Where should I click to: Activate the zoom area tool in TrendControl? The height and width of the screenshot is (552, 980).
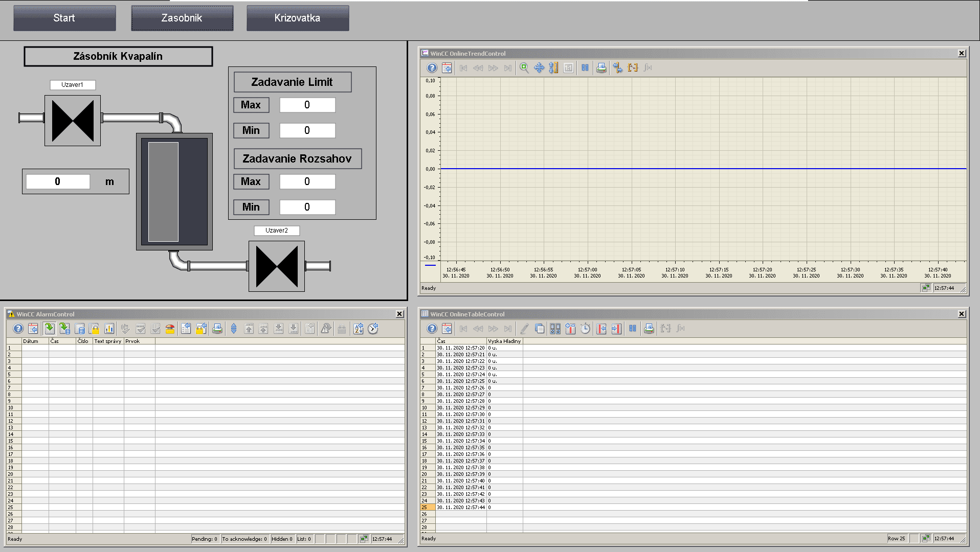pos(524,67)
